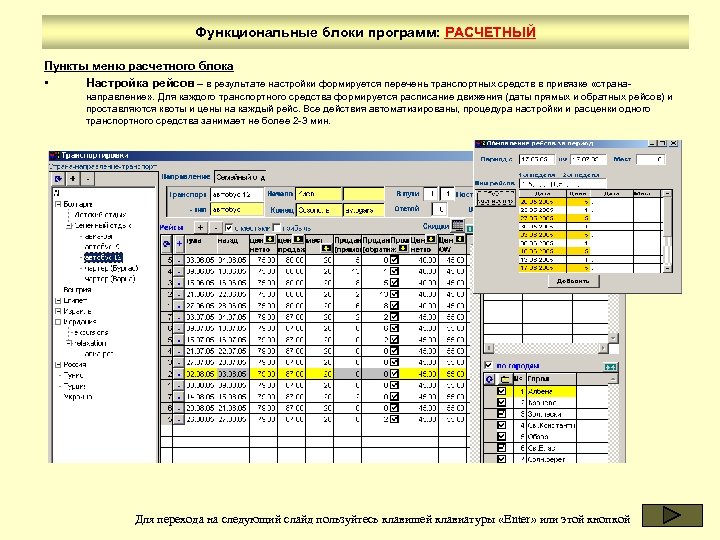The height and width of the screenshot is (540, 720).
Task: Select the 21.07.05 trip date cell
Action: pos(200,351)
